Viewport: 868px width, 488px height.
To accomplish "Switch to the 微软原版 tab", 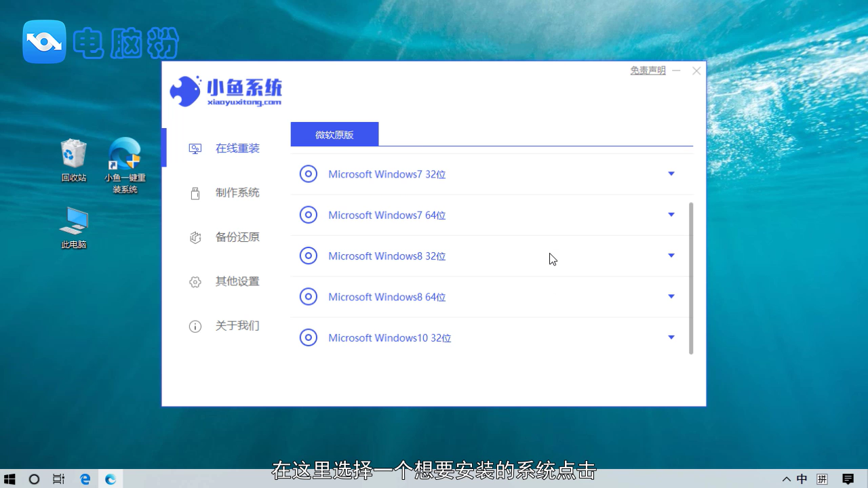I will pyautogui.click(x=334, y=134).
